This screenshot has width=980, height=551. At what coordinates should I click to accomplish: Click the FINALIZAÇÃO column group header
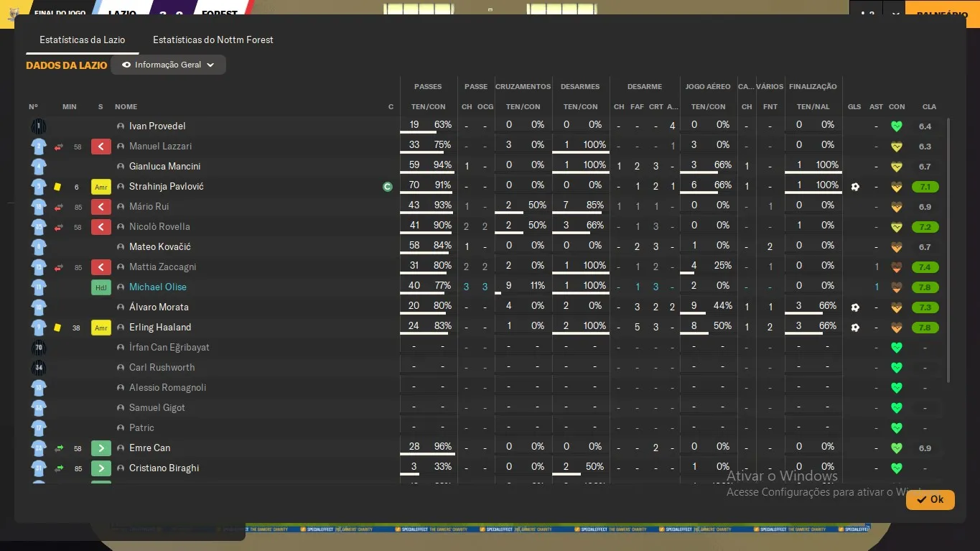click(x=813, y=86)
